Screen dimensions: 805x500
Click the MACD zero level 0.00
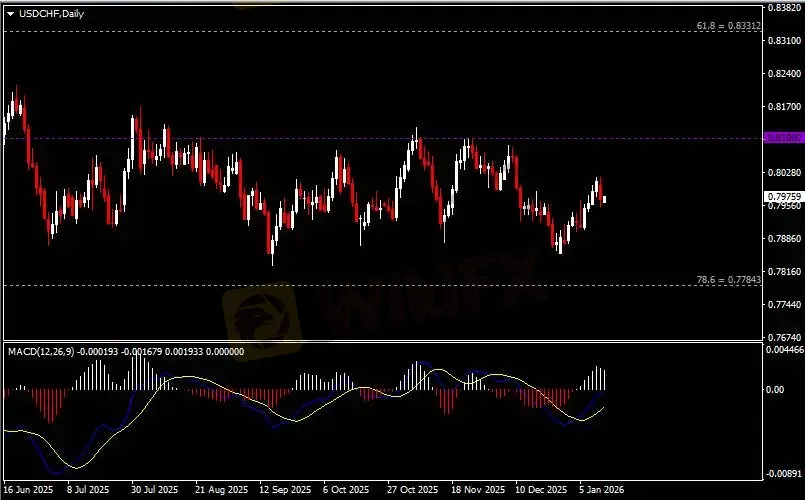pyautogui.click(x=775, y=390)
